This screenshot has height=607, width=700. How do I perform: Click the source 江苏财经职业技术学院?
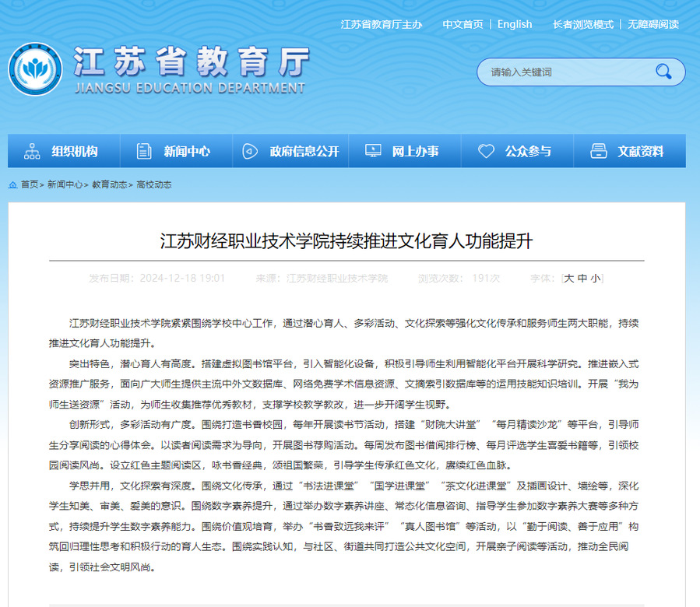[x=337, y=278]
